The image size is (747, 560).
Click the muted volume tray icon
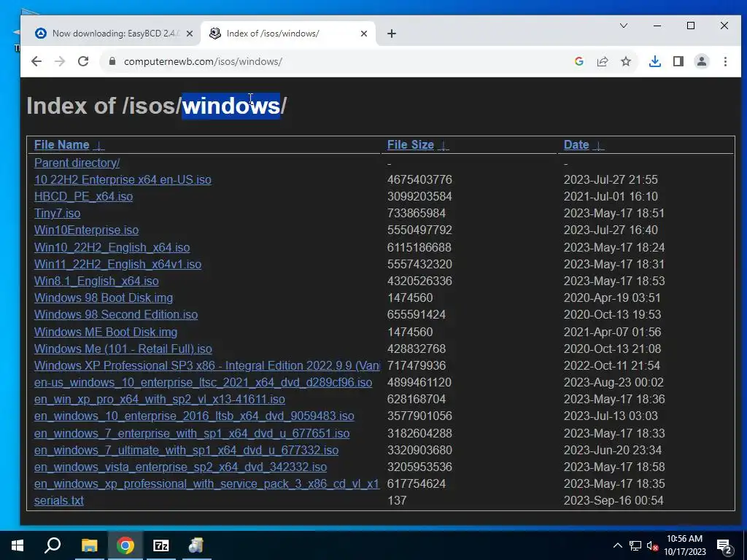tap(652, 545)
